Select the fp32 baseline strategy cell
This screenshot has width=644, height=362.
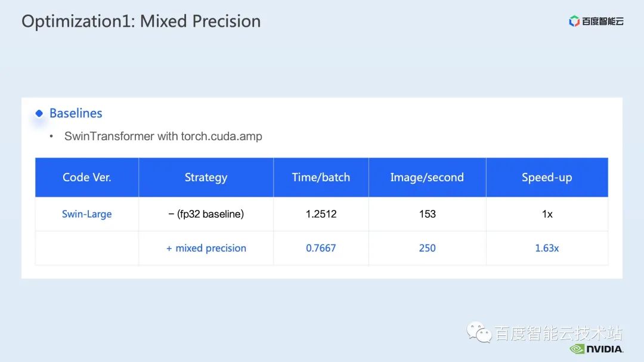coord(206,214)
